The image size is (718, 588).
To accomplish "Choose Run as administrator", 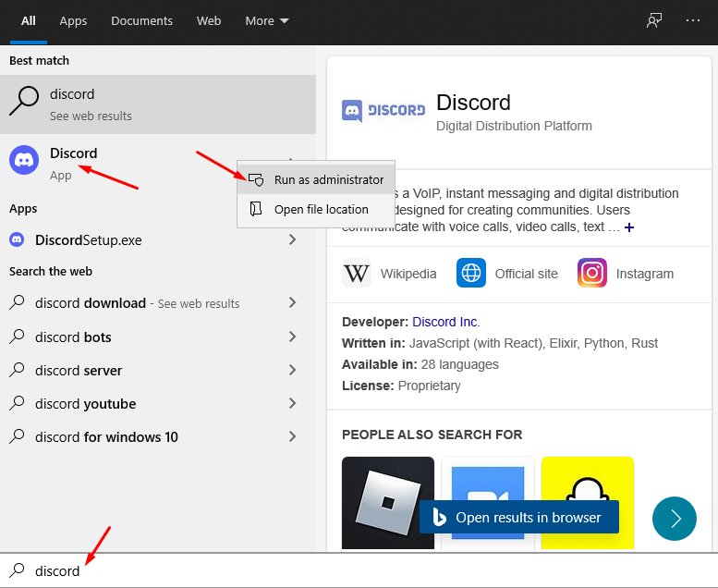I will pos(316,179).
